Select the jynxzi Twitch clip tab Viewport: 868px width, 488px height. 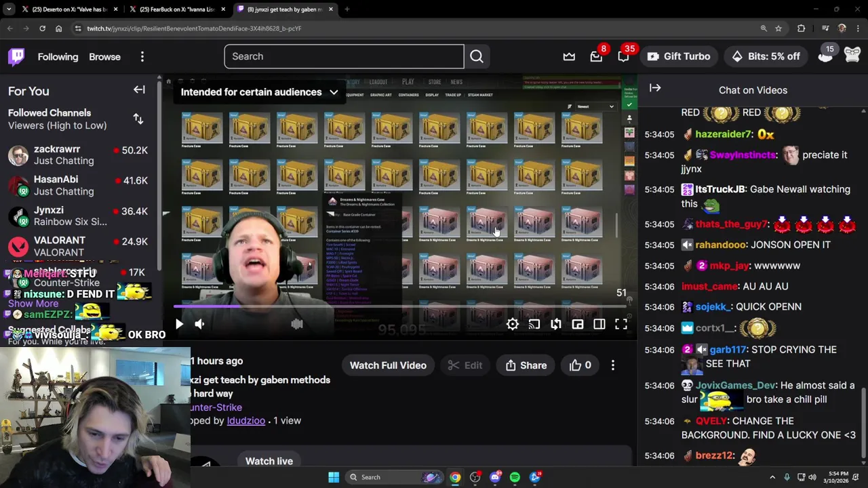[285, 9]
